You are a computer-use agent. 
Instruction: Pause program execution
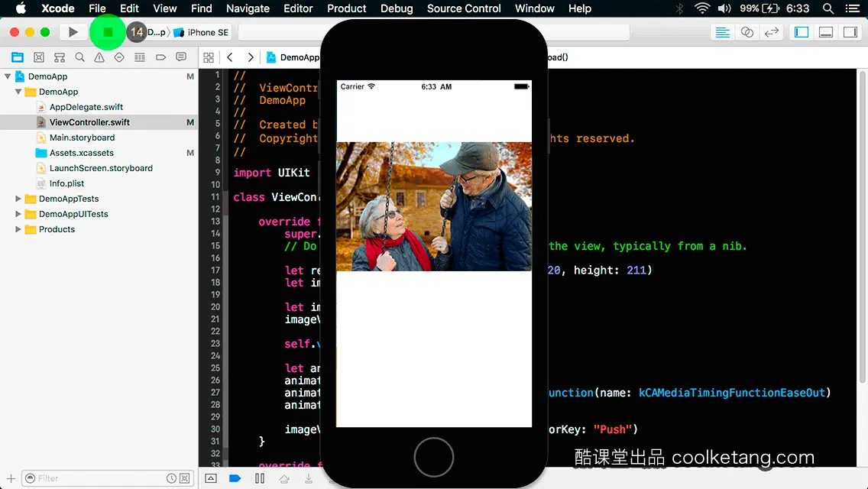pyautogui.click(x=260, y=478)
